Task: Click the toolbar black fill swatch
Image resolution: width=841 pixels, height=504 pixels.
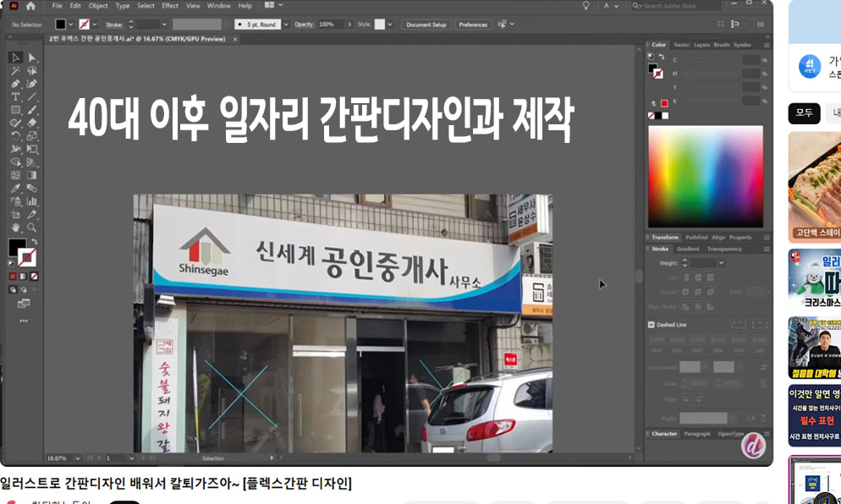Action: pyautogui.click(x=17, y=247)
